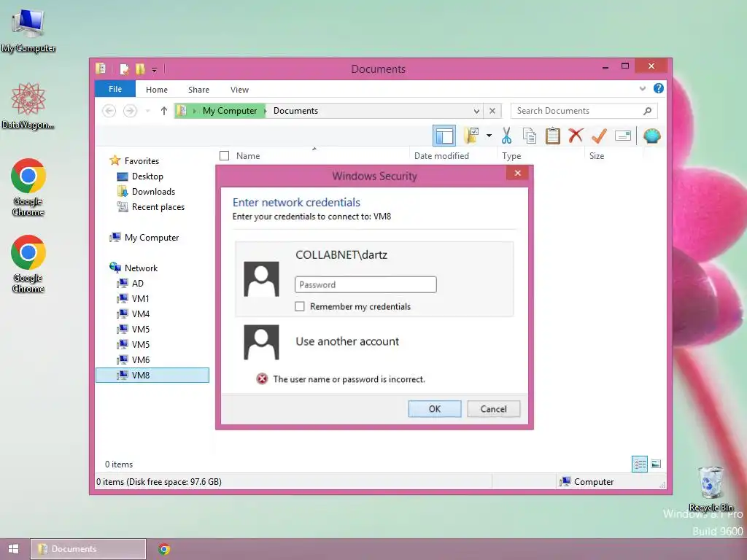Image resolution: width=747 pixels, height=560 pixels.
Task: Click the Up one level arrow
Action: [x=164, y=111]
